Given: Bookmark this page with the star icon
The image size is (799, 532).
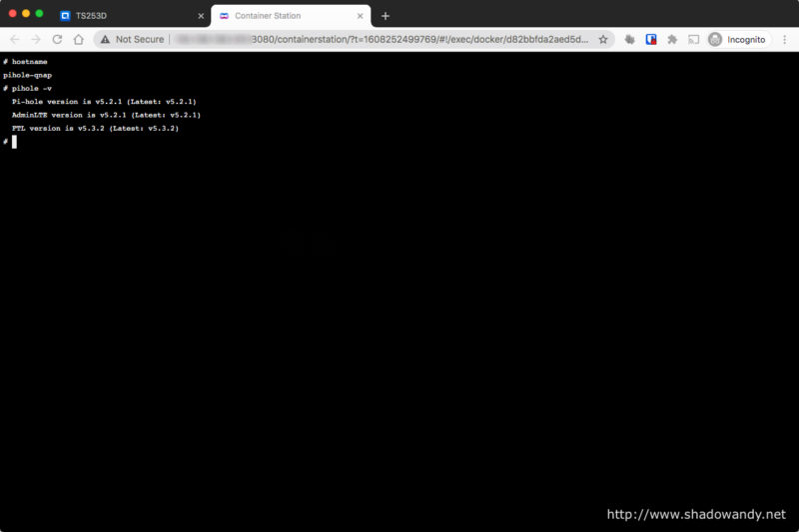Looking at the screenshot, I should [x=603, y=39].
